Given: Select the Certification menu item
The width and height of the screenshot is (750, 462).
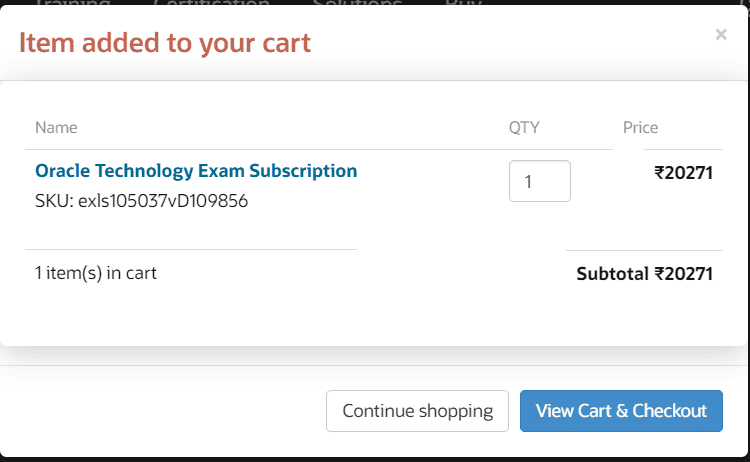Looking at the screenshot, I should point(211,4).
